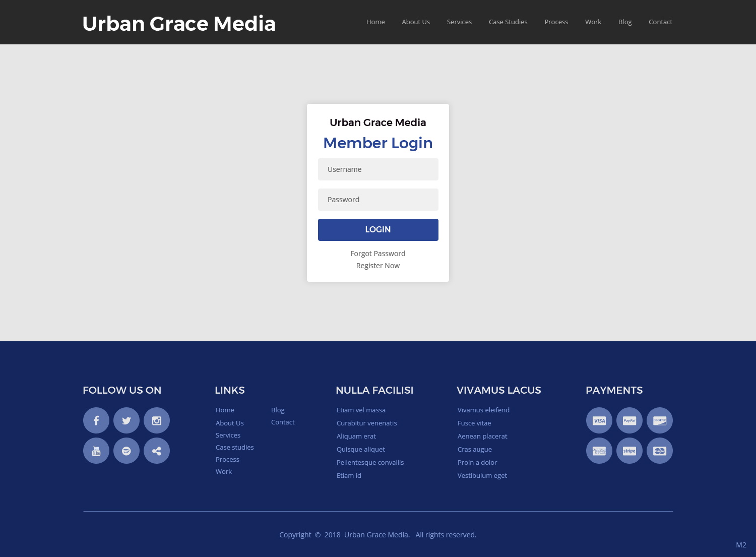Open the Blog link in the footer

click(x=278, y=410)
